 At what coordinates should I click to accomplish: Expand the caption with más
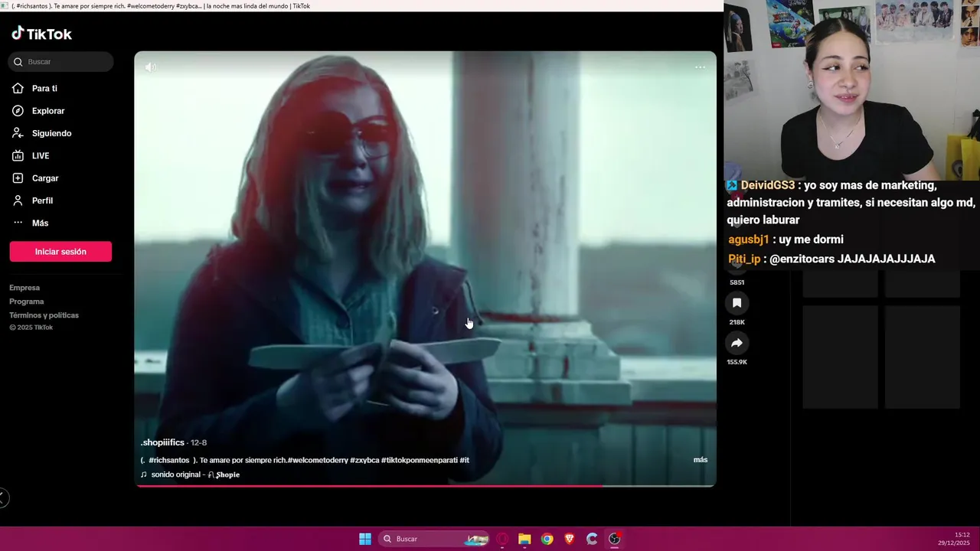(x=701, y=460)
